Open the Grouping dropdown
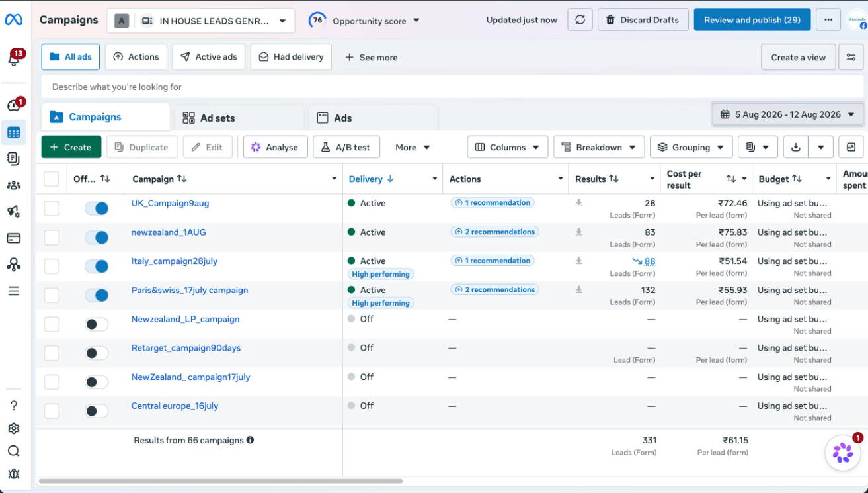868x493 pixels. (x=691, y=147)
